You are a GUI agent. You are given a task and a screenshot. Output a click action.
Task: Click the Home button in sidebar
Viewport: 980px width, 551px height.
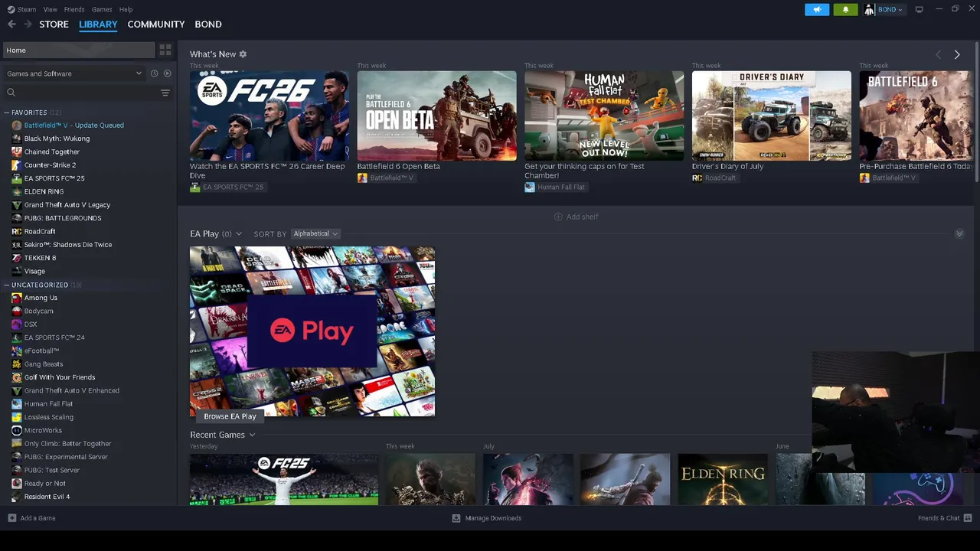pyautogui.click(x=79, y=51)
